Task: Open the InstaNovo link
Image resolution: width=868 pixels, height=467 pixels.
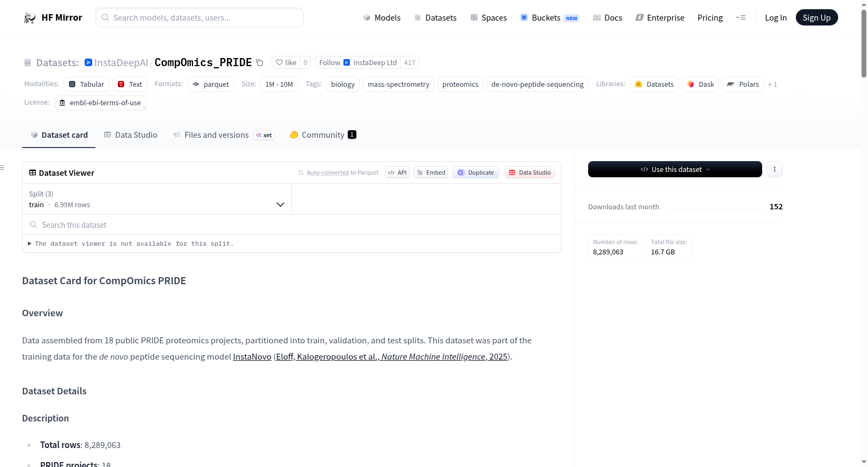Action: click(x=252, y=356)
